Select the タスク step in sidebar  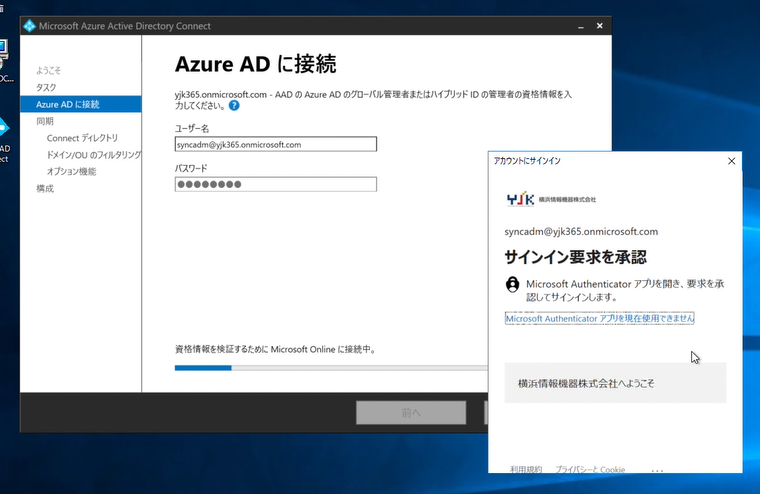(x=46, y=87)
